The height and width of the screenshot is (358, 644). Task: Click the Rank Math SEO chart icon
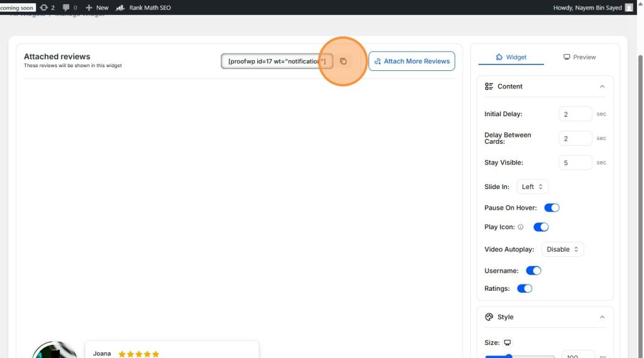click(120, 8)
